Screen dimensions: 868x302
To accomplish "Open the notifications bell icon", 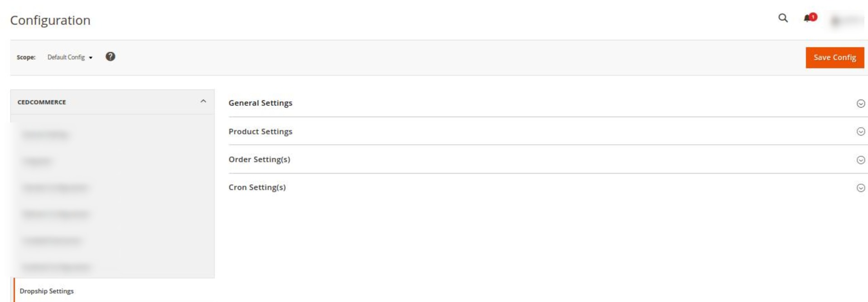I will [807, 19].
